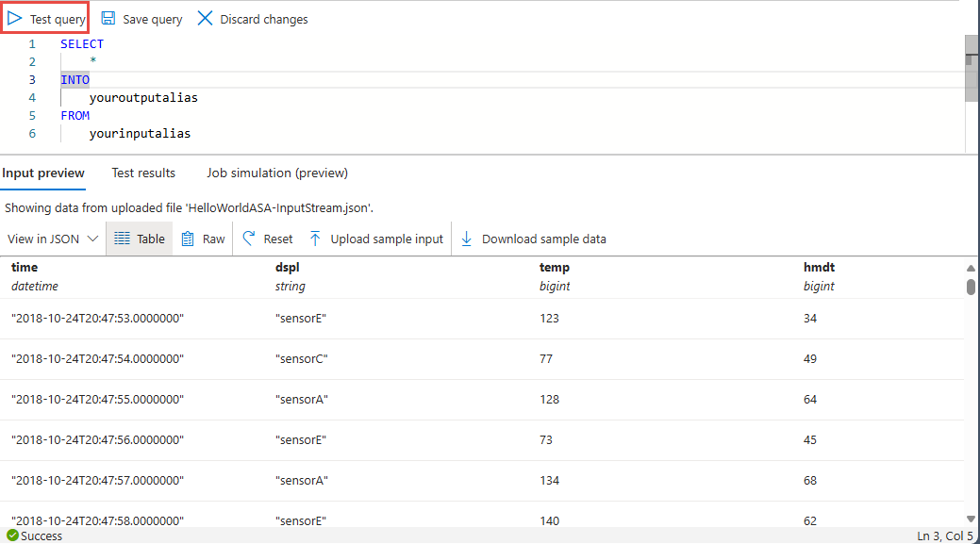Click the Reset circular arrow icon
Image resolution: width=980 pixels, height=544 pixels.
pos(249,238)
